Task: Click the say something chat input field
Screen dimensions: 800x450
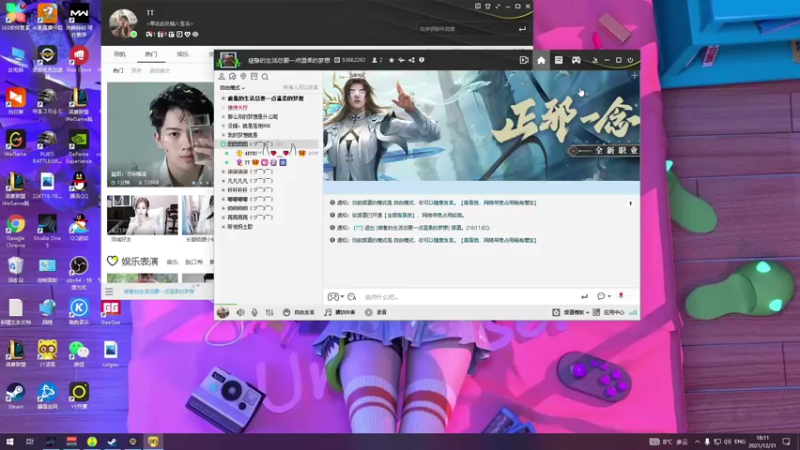Action: [x=469, y=296]
